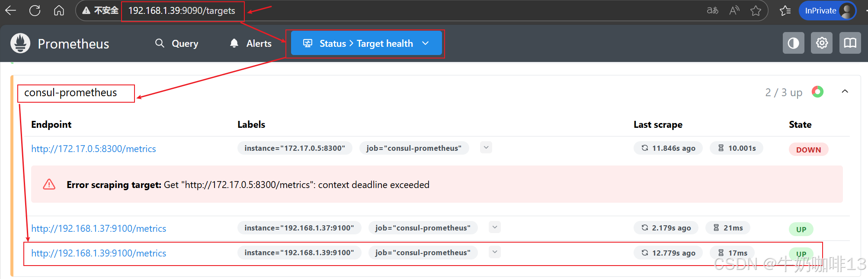
Task: Reload the page with refresh icon
Action: click(35, 10)
